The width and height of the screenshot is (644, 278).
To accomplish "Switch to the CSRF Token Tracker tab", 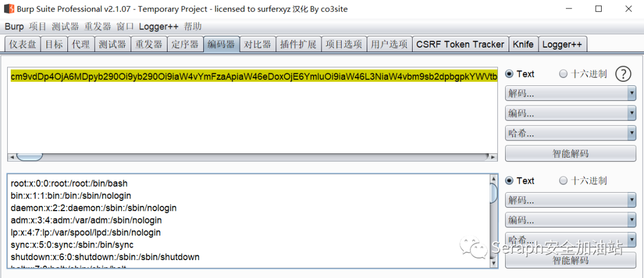I will tap(460, 44).
